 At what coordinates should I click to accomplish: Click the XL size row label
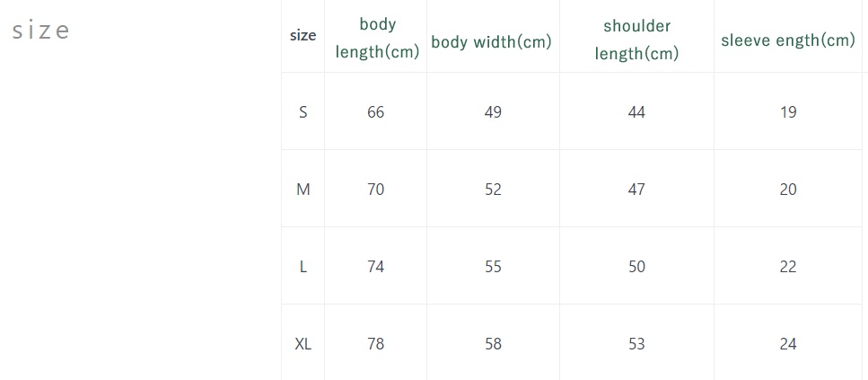303,344
